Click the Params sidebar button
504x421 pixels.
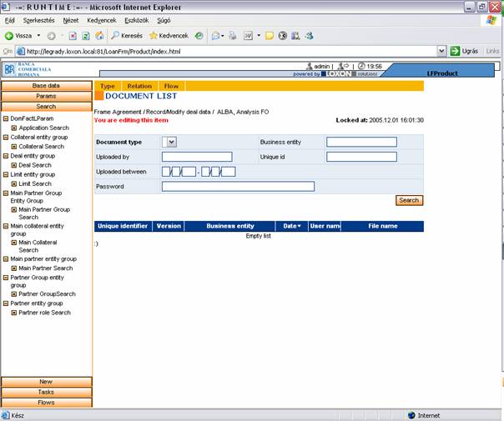click(46, 96)
